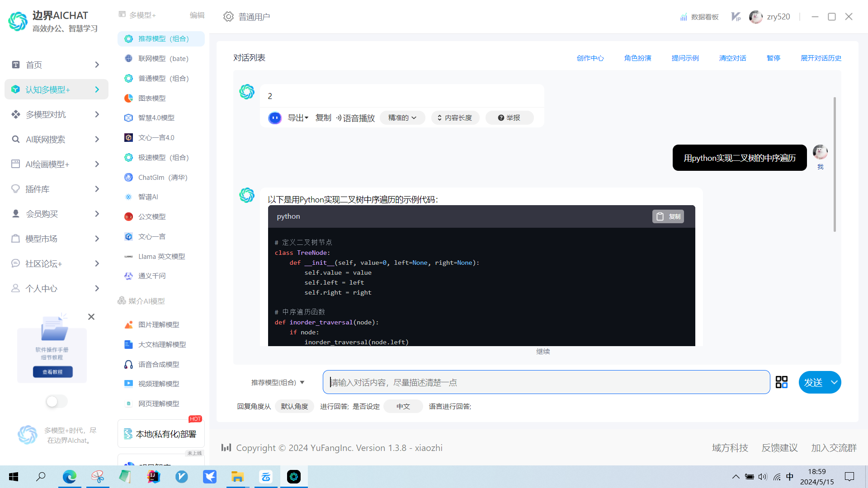Toggle the 默认角度 reply angle option
868x488 pixels.
pos(294,406)
